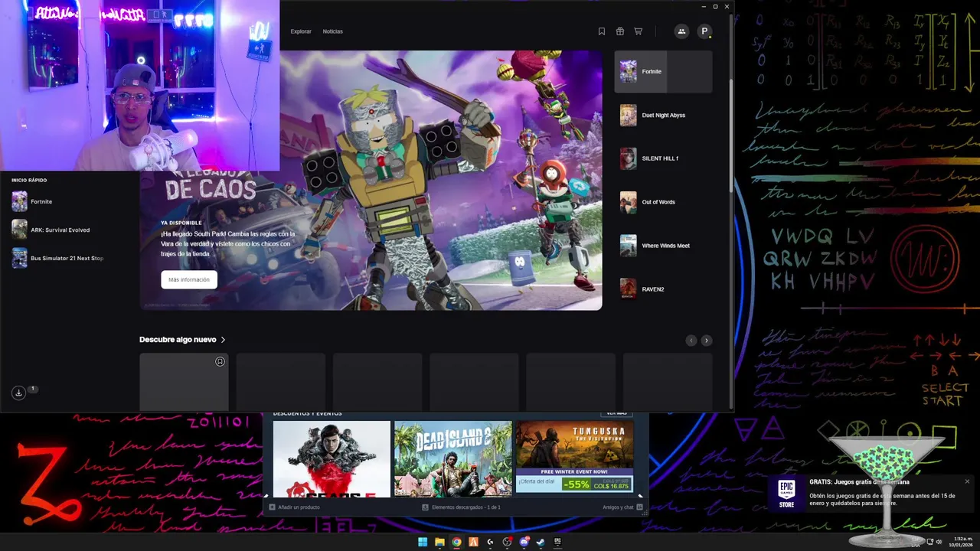
Task: Open the Dead Island 2 tile in Steam
Action: [453, 459]
